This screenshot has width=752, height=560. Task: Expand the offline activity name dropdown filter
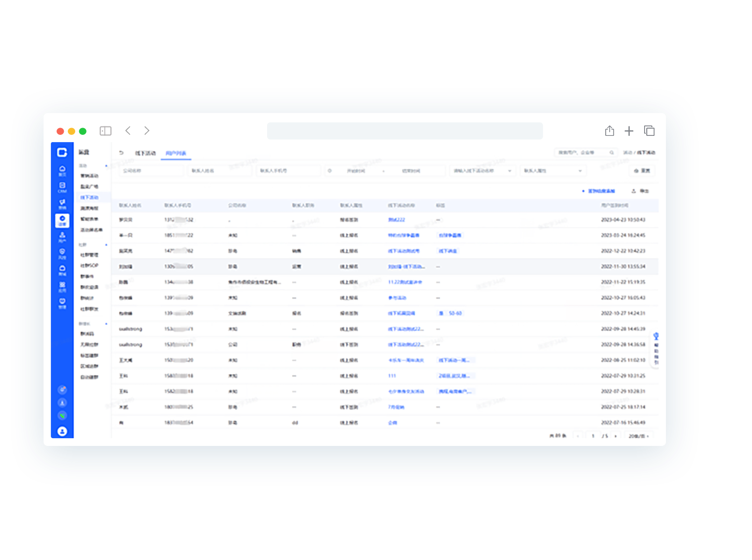point(483,171)
